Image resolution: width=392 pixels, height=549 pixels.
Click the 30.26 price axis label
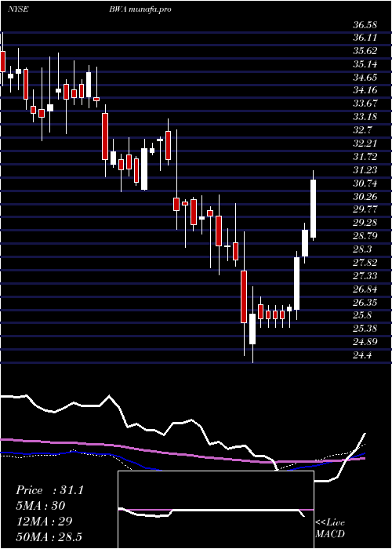coord(365,196)
